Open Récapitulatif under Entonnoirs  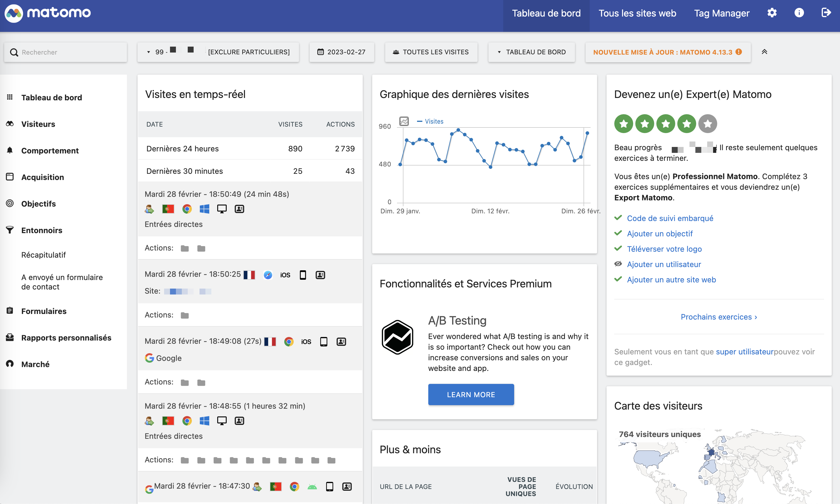tap(43, 255)
